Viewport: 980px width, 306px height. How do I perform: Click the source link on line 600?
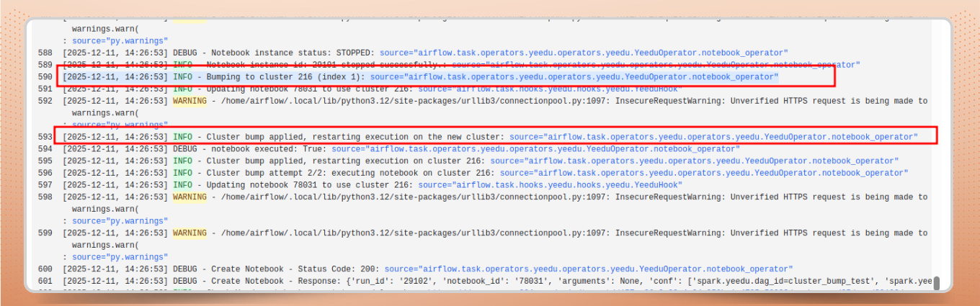pos(589,269)
